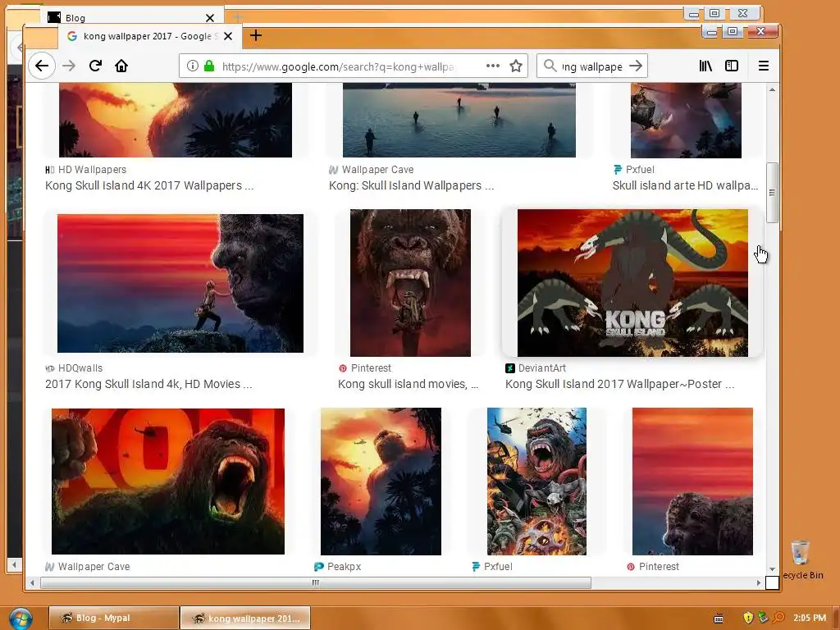Image resolution: width=840 pixels, height=630 pixels.
Task: Open the library bookshelf icon
Action: coord(705,66)
